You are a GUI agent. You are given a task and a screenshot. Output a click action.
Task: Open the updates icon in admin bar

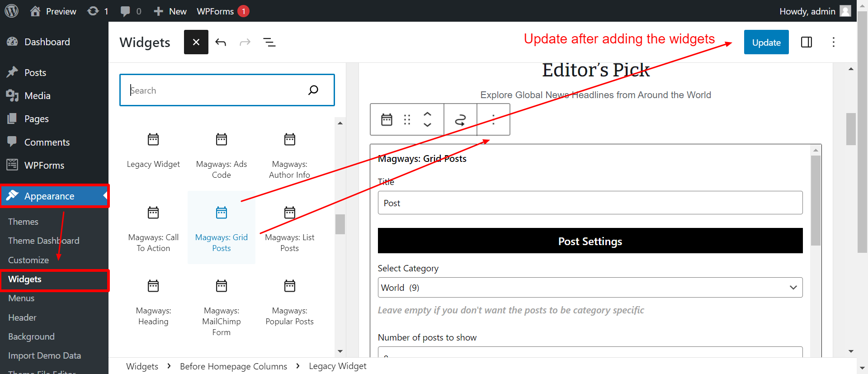98,11
